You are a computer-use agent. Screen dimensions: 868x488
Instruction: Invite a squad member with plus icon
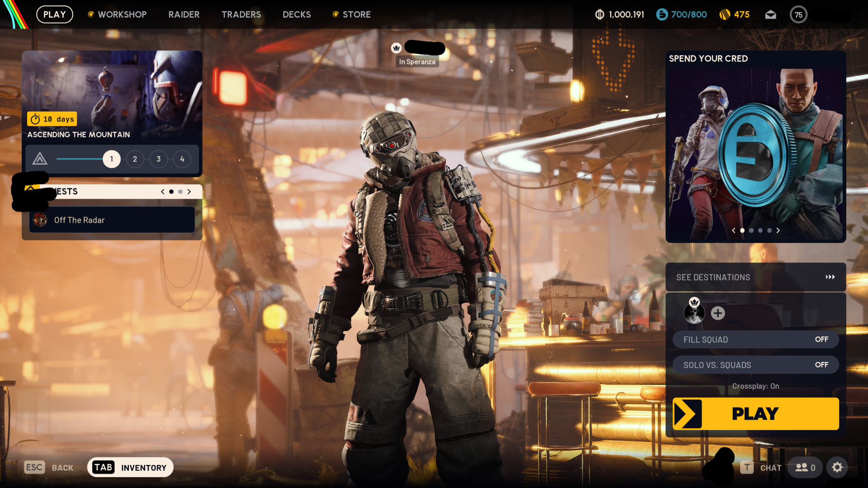pos(718,313)
